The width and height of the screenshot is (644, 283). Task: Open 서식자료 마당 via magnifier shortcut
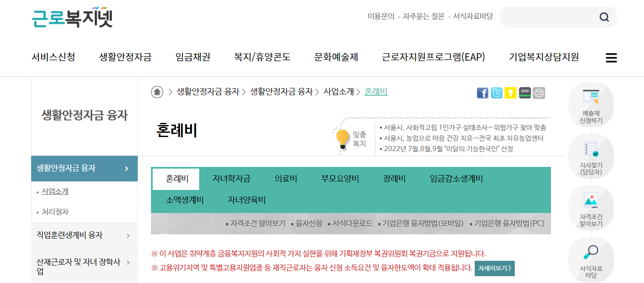[x=591, y=260]
